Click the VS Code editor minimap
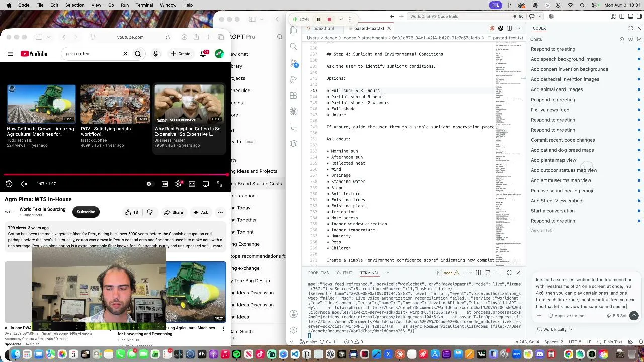Image resolution: width=644 pixels, height=362 pixels. pyautogui.click(x=509, y=153)
